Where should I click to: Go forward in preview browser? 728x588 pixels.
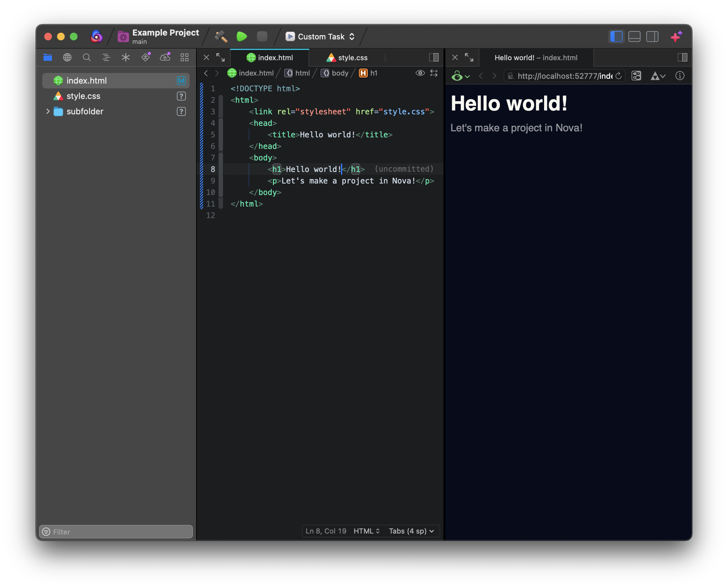pyautogui.click(x=494, y=76)
